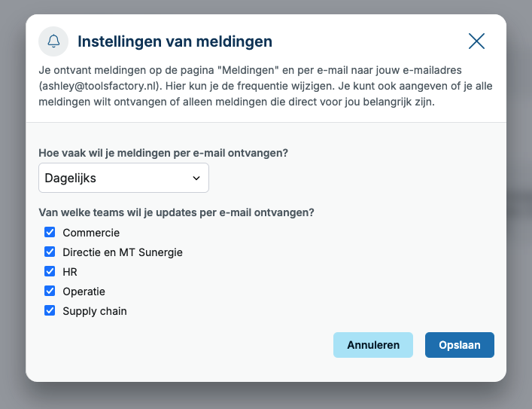
Task: Disable the HR team checkbox
Action: click(50, 271)
